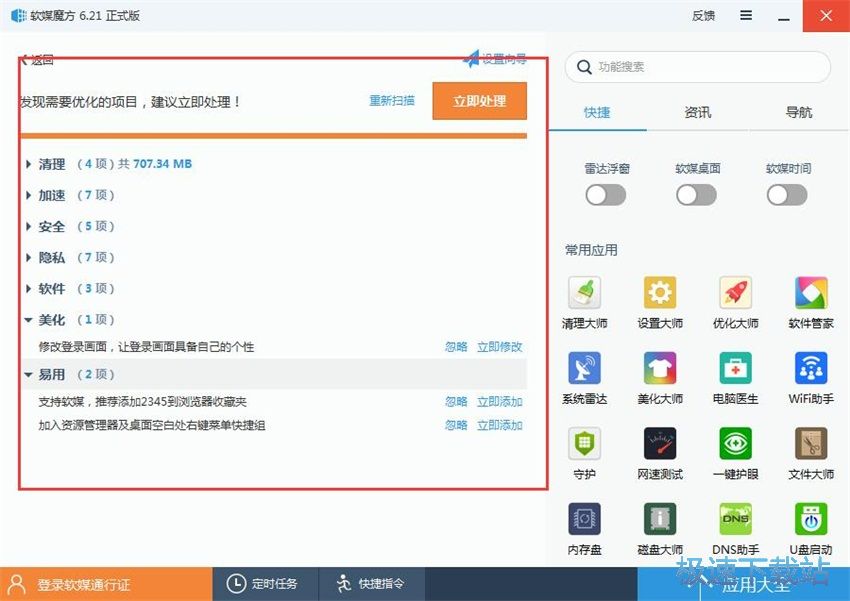Open 守护 shield icon

pos(584,443)
